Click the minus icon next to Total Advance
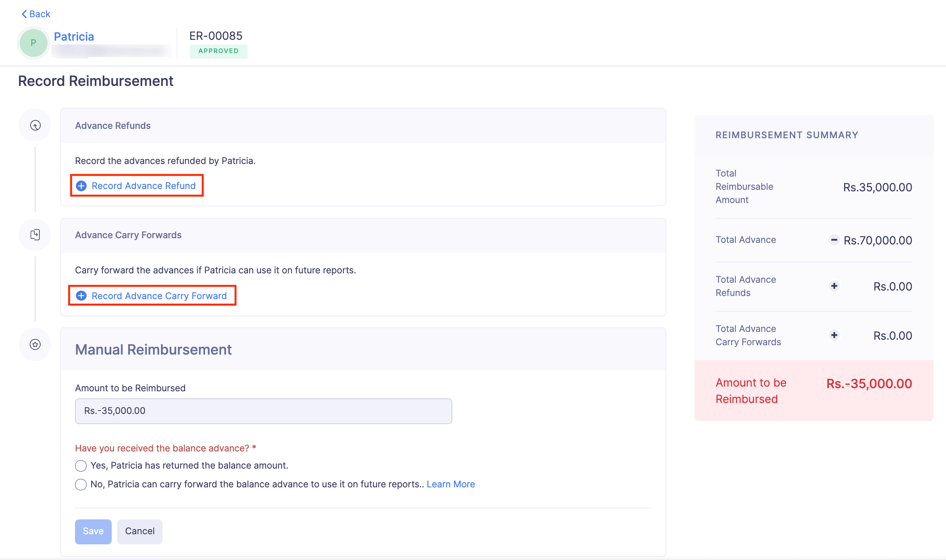Viewport: 946px width, 560px height. click(834, 240)
